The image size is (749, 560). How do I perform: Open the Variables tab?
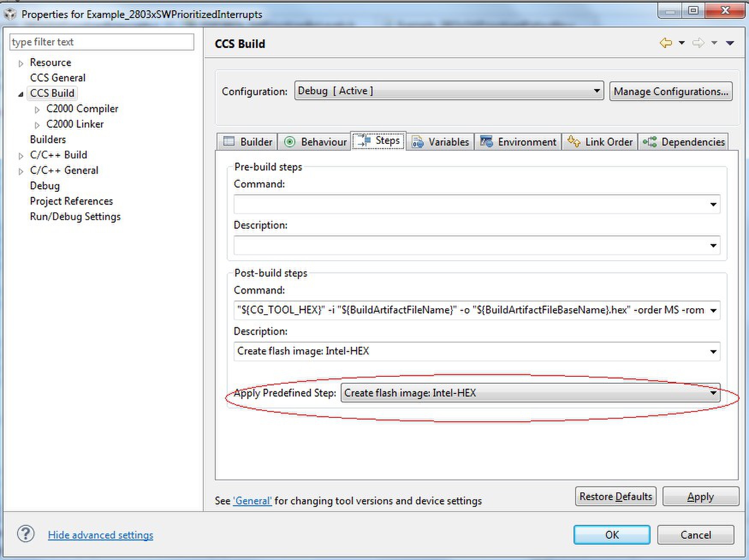440,142
